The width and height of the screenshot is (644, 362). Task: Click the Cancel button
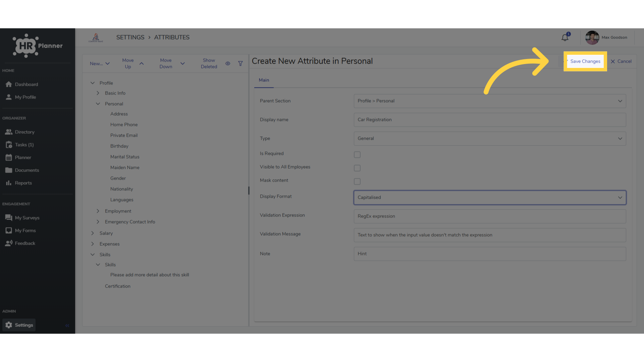[x=621, y=61]
